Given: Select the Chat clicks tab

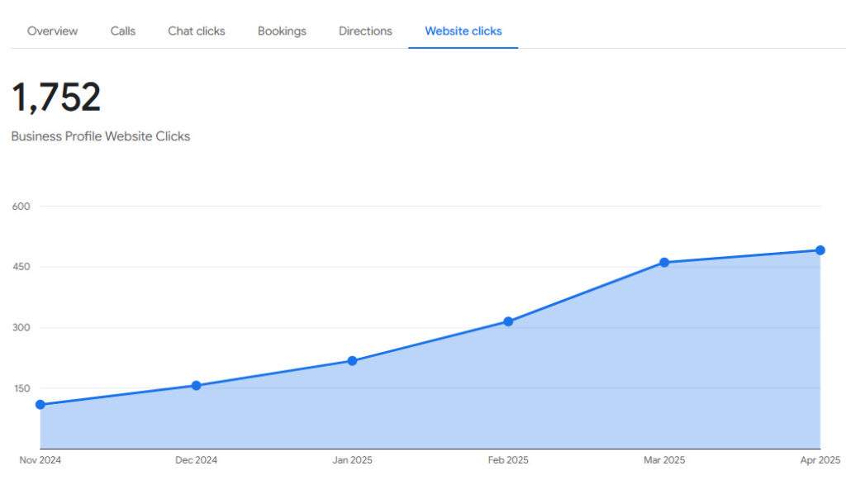Looking at the screenshot, I should (197, 31).
